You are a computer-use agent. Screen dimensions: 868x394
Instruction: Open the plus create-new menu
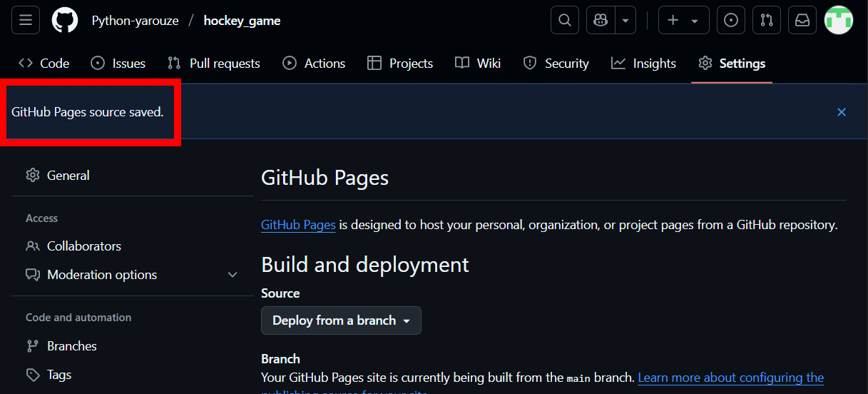pos(683,20)
